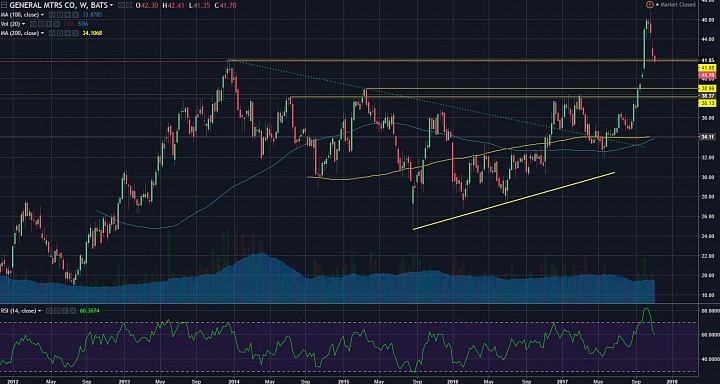Collapse the chart legend via the minus box
Viewport: 720px width, 384px height.
(4, 5)
